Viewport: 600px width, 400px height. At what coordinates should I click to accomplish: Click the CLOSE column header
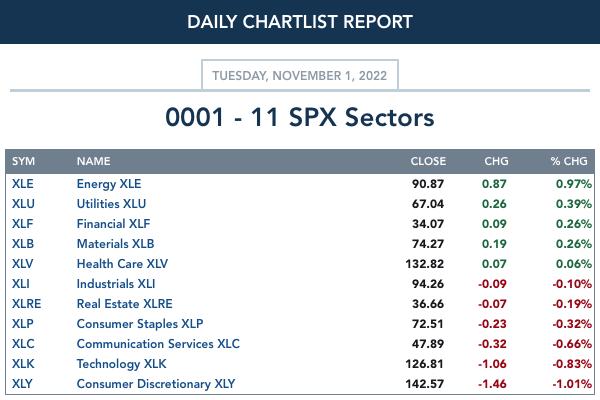[x=428, y=161]
